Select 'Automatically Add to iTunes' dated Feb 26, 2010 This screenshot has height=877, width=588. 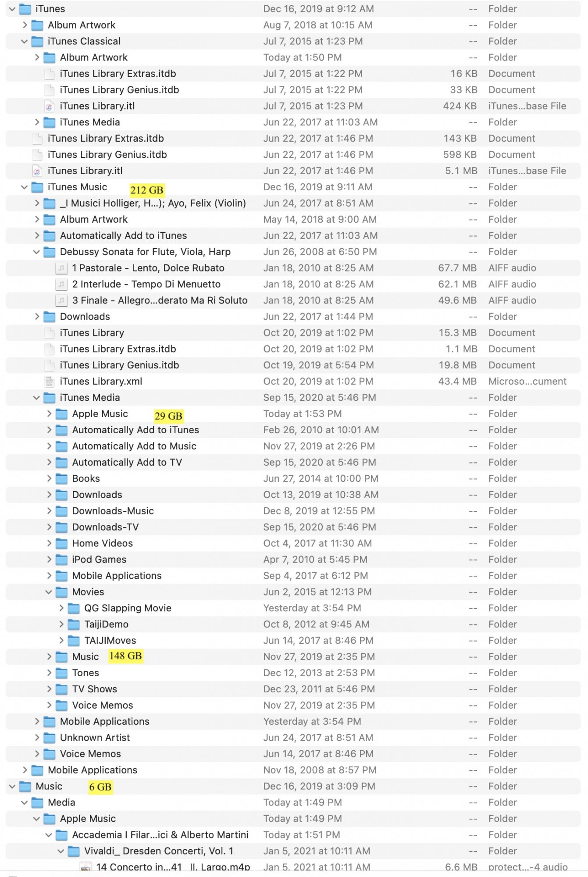[x=293, y=430]
